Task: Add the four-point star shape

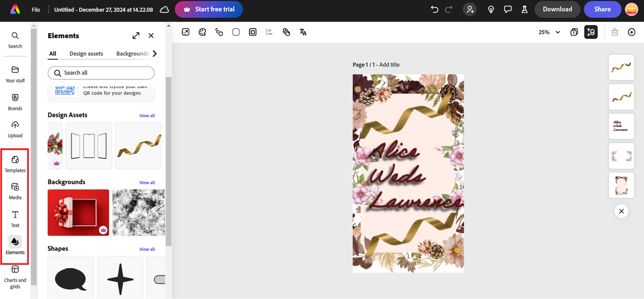Action: (x=120, y=277)
